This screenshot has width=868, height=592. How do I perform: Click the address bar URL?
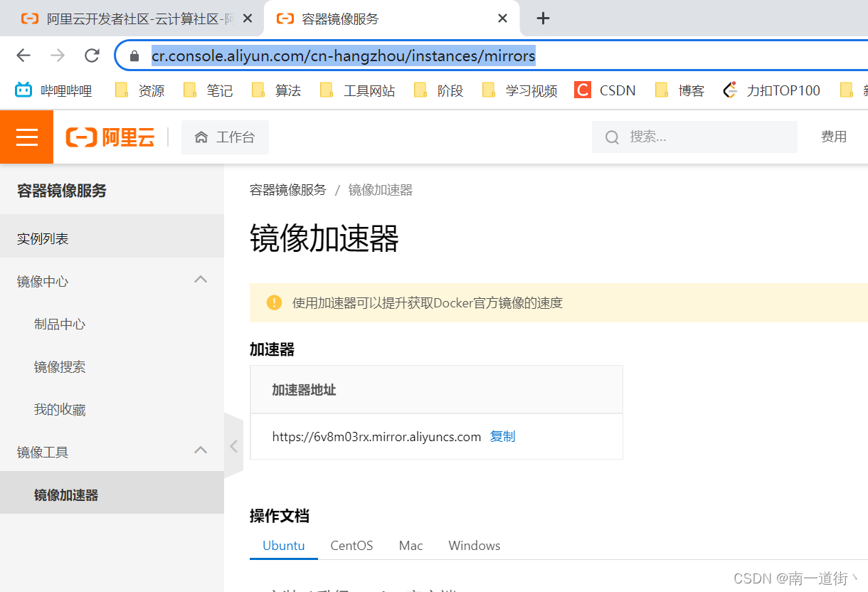[343, 55]
